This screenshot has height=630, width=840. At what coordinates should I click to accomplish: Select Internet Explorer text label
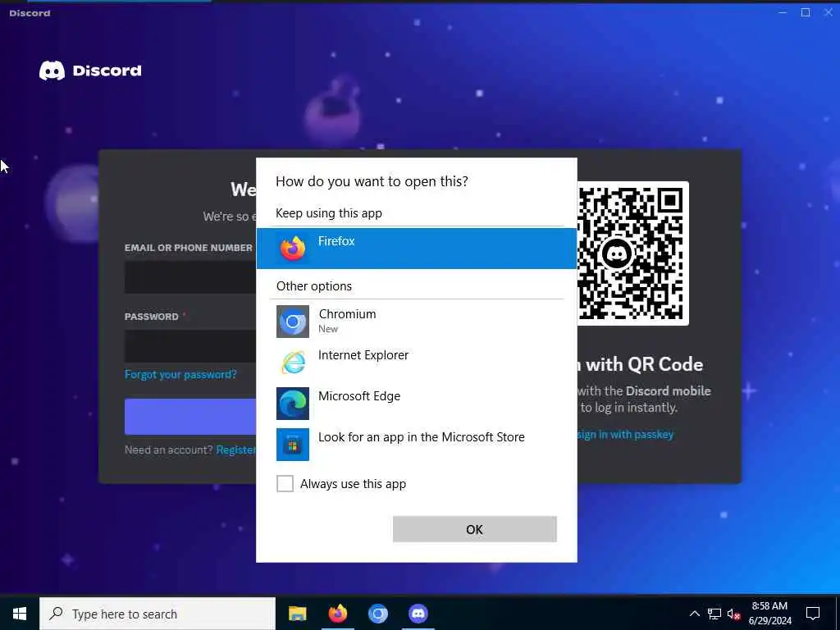click(363, 355)
